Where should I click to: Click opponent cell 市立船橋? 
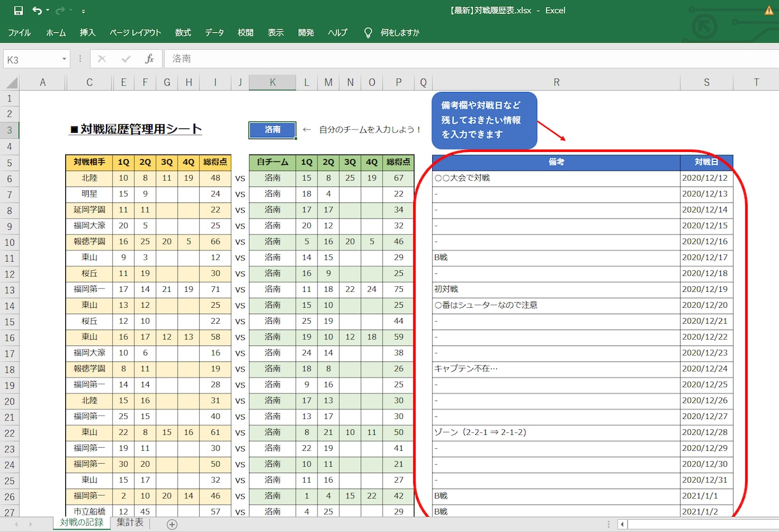[89, 511]
